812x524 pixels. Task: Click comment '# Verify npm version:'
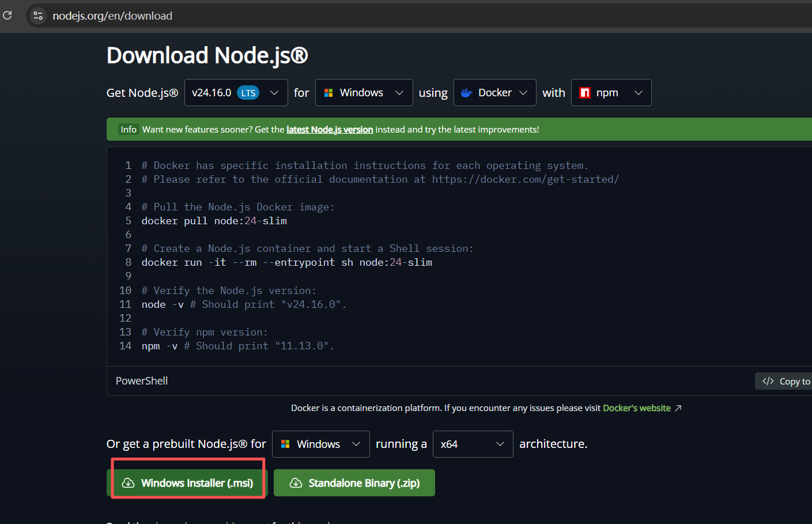pos(205,332)
